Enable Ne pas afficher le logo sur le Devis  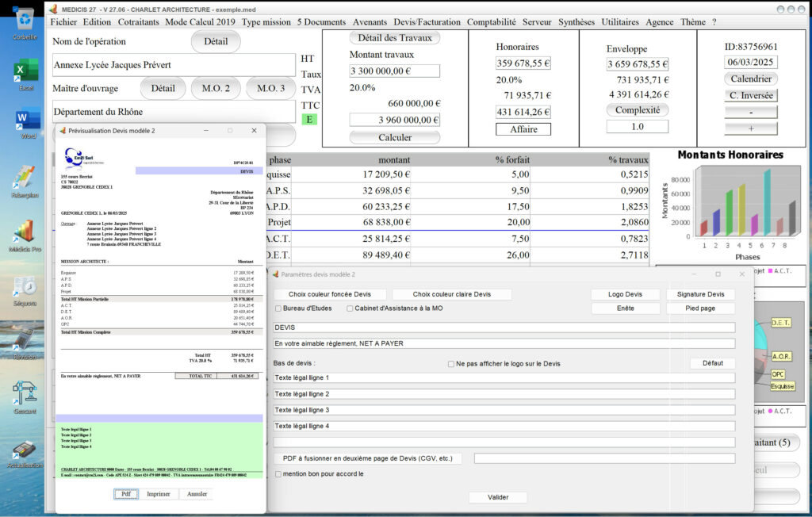(451, 364)
